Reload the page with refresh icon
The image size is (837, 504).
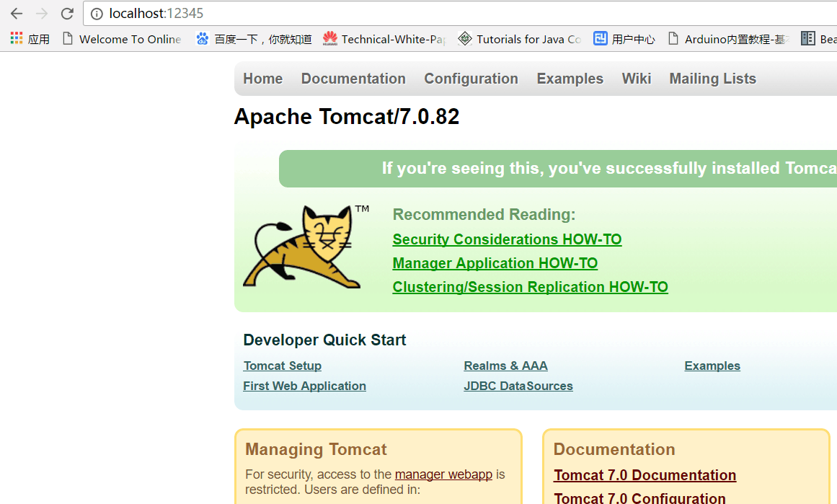(67, 14)
